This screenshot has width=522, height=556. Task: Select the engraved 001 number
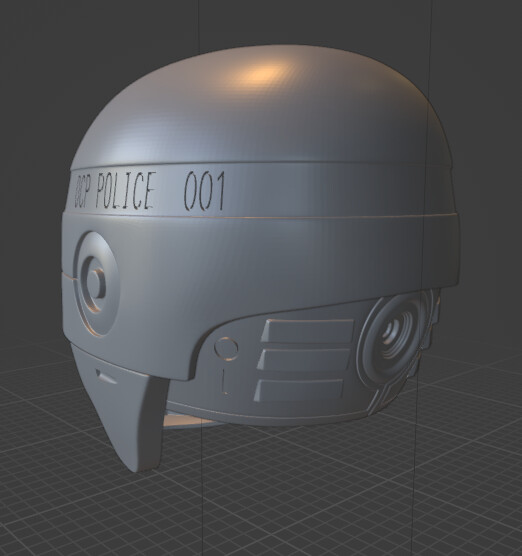click(x=205, y=191)
